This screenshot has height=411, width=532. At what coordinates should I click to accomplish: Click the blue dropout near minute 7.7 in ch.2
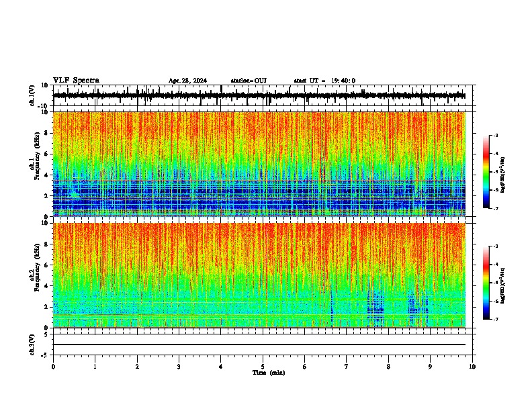[x=375, y=308]
